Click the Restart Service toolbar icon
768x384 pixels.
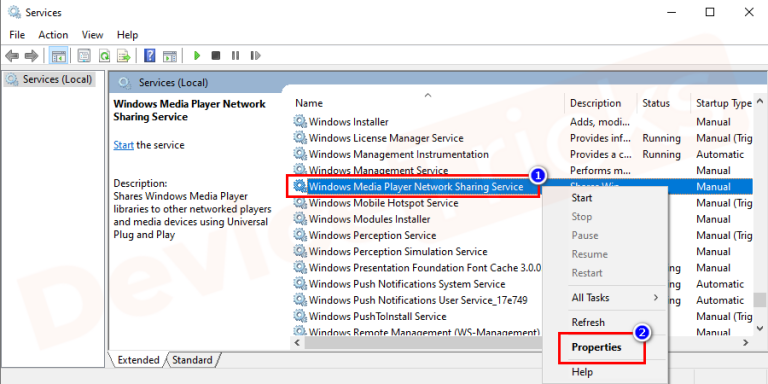tap(255, 56)
